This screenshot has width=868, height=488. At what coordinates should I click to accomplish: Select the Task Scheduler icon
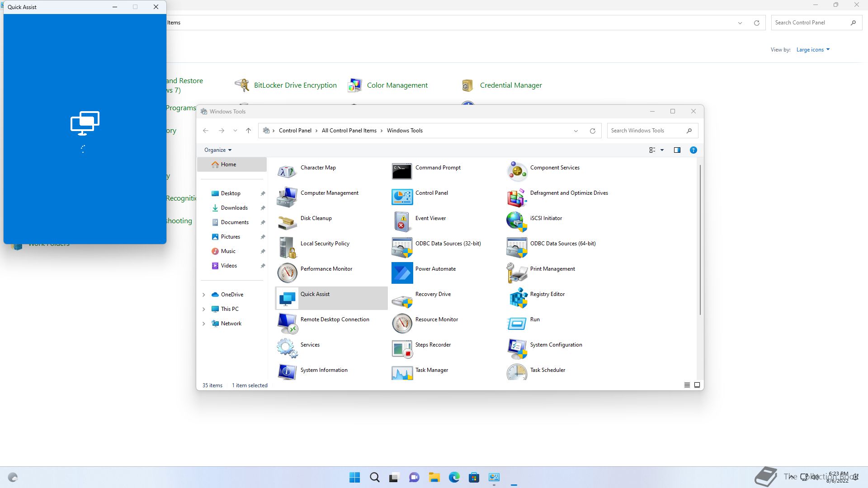517,372
